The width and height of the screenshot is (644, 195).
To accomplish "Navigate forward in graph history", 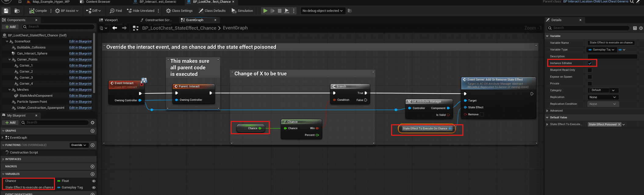I will pyautogui.click(x=124, y=28).
